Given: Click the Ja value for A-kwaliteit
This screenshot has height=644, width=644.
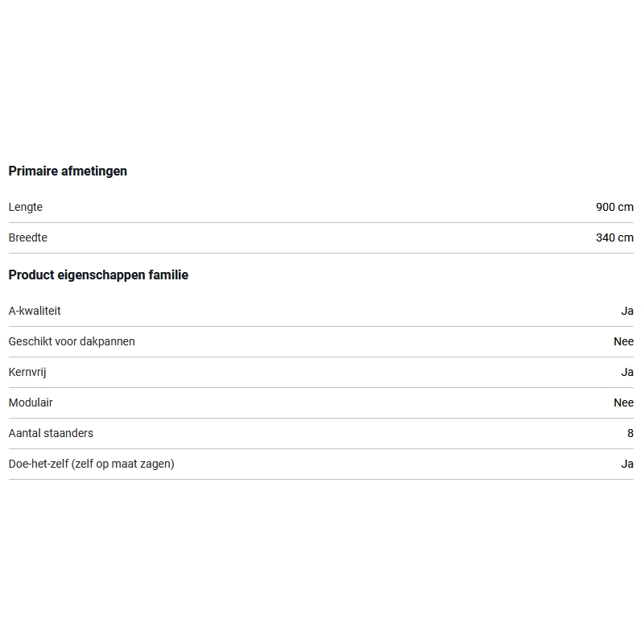Looking at the screenshot, I should 627,311.
